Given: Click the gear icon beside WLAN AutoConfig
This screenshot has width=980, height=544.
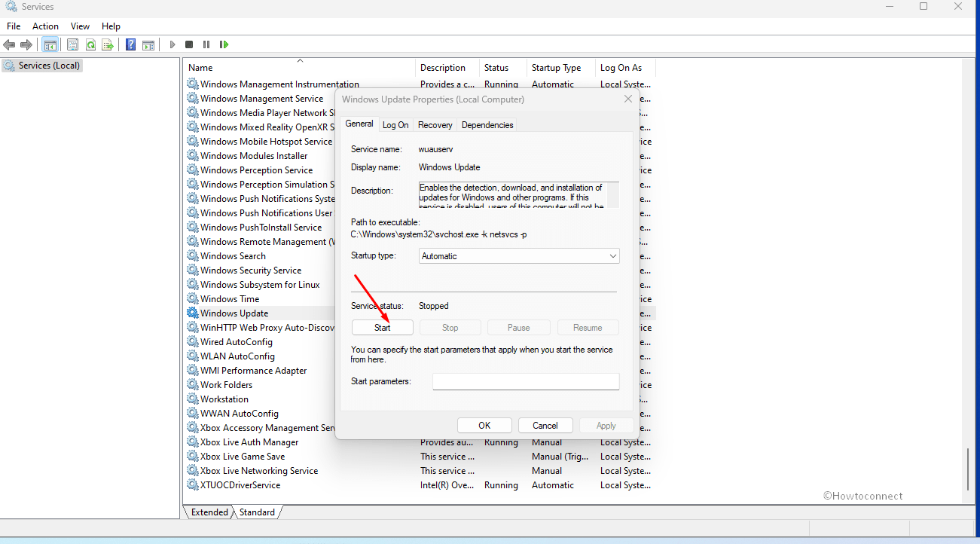Looking at the screenshot, I should point(193,356).
